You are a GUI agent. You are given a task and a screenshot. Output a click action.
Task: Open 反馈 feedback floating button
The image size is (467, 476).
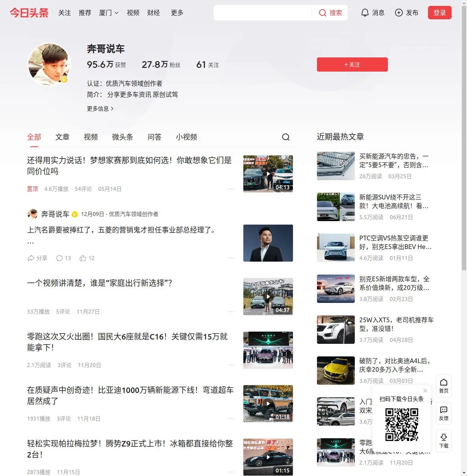(444, 413)
